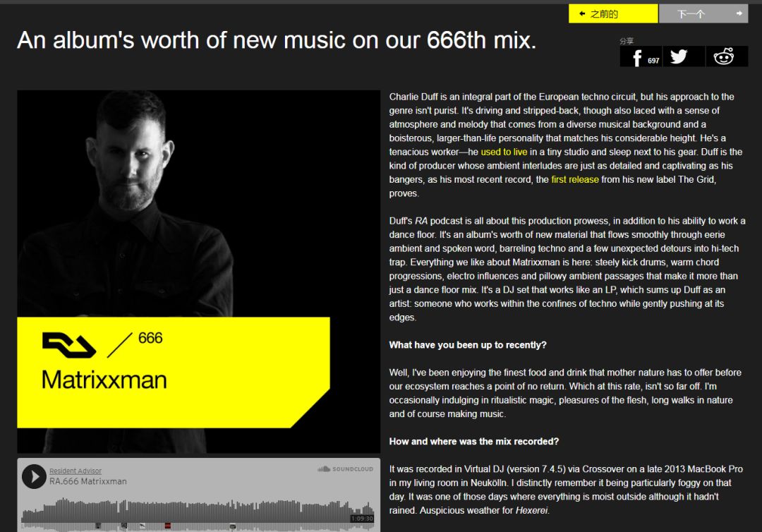Image resolution: width=762 pixels, height=532 pixels.
Task: Open the 'first release' link
Action: [574, 180]
